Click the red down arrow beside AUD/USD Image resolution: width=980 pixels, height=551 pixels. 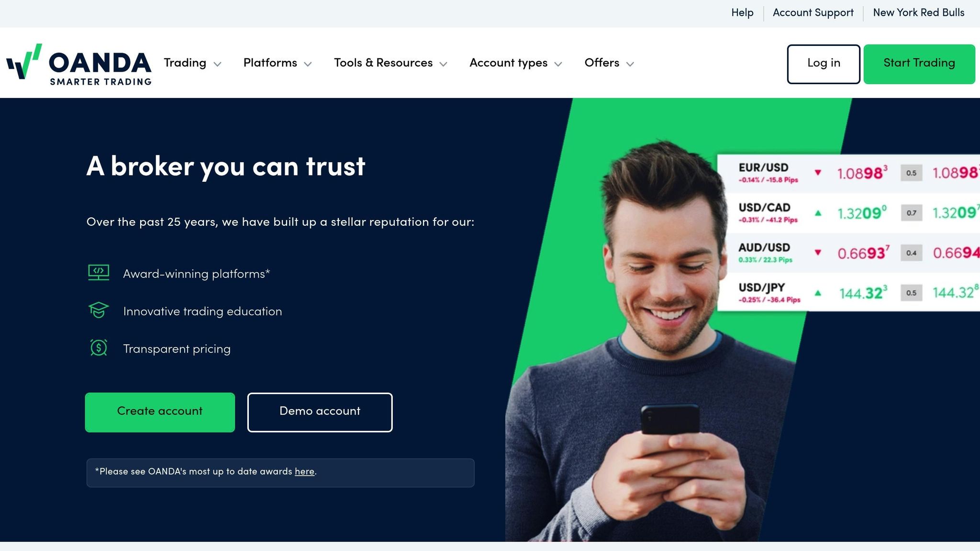click(x=818, y=253)
